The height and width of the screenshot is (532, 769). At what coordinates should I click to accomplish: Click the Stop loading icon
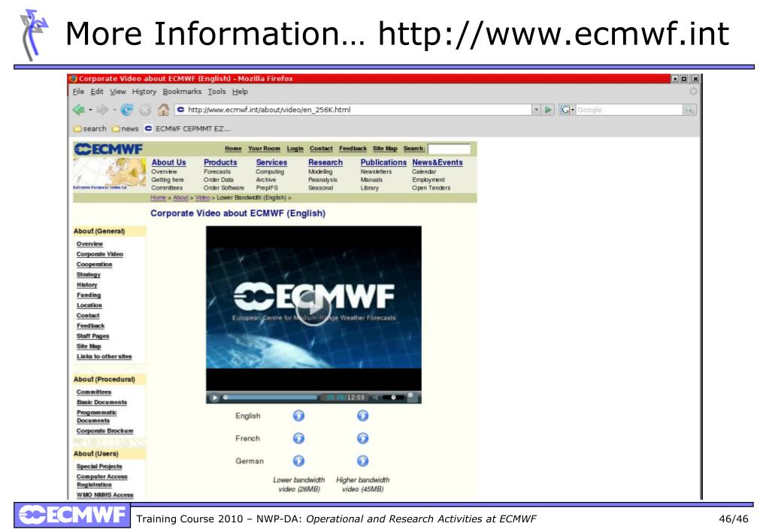[145, 110]
